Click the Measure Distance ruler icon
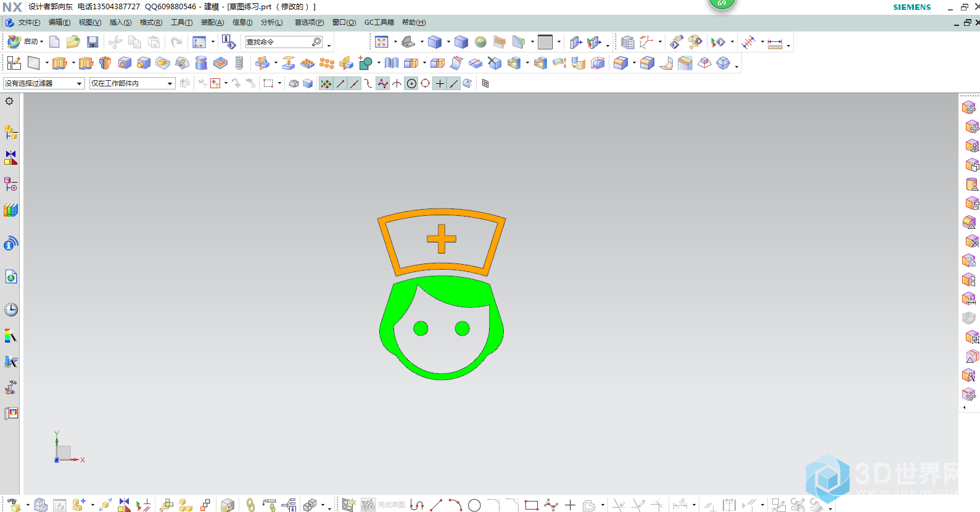The height and width of the screenshot is (512, 980). pyautogui.click(x=775, y=43)
